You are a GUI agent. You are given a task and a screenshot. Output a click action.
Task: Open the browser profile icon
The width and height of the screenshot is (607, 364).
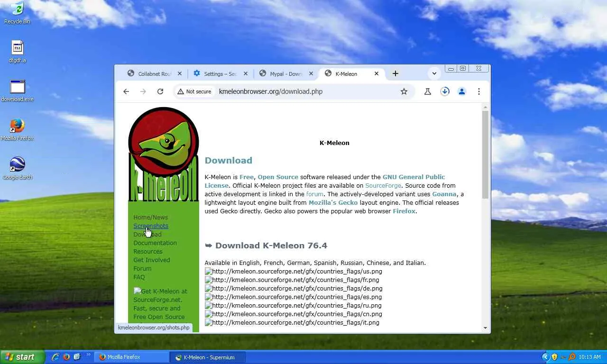click(462, 91)
